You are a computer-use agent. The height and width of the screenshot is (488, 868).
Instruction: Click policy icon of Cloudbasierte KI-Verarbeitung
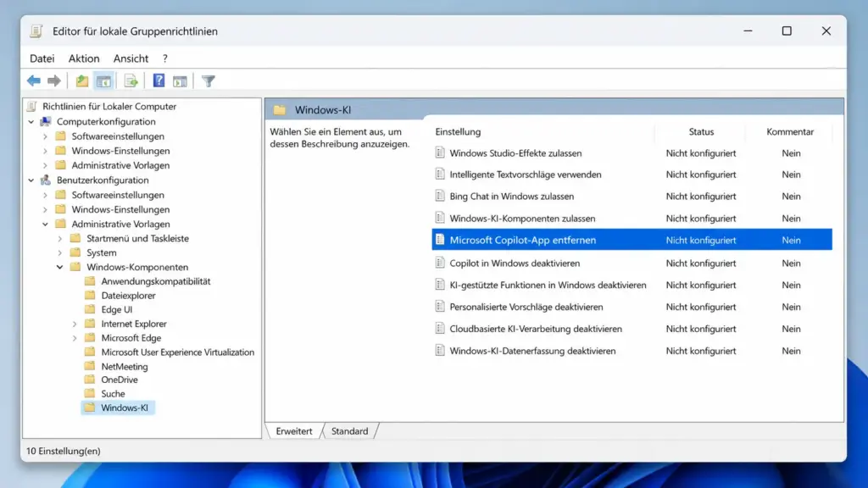[x=440, y=328]
